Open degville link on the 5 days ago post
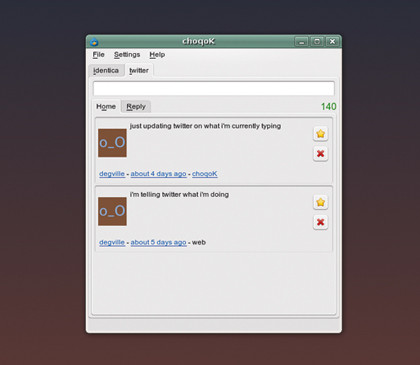The height and width of the screenshot is (365, 420). pos(112,242)
